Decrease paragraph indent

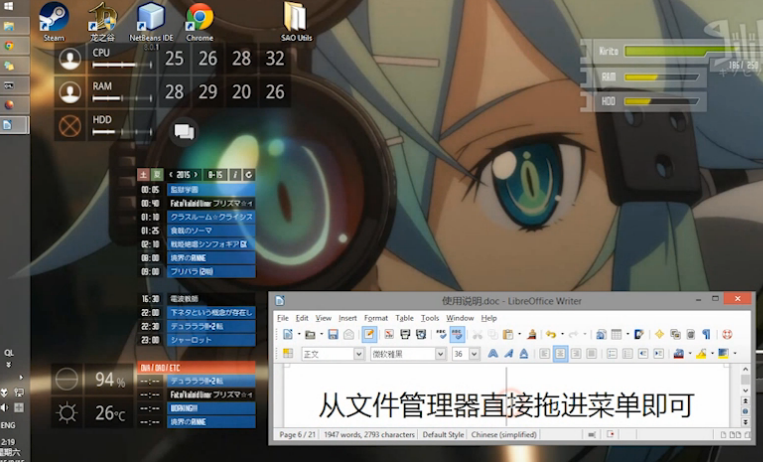point(643,354)
